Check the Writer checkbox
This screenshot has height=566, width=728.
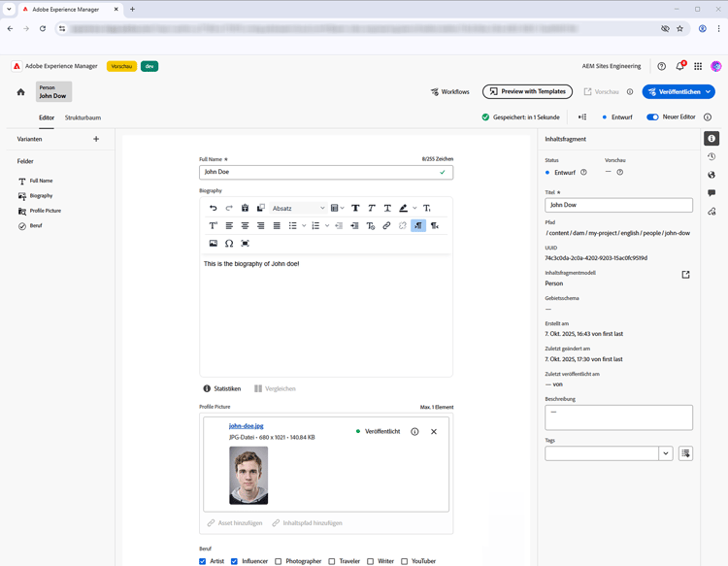[x=370, y=561]
